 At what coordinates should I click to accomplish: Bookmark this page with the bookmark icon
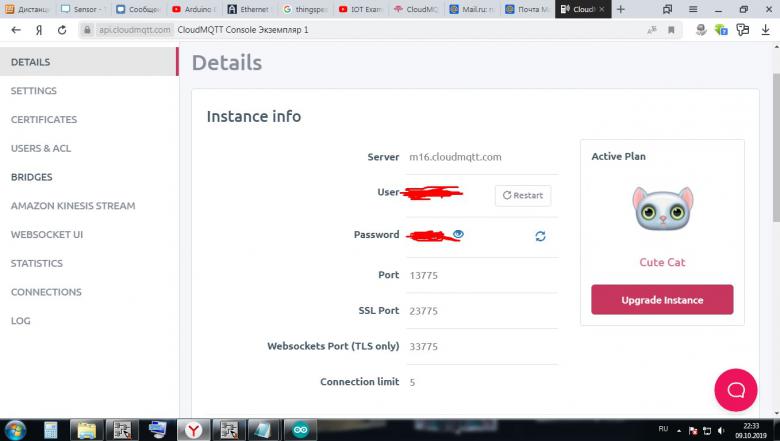pos(671,30)
